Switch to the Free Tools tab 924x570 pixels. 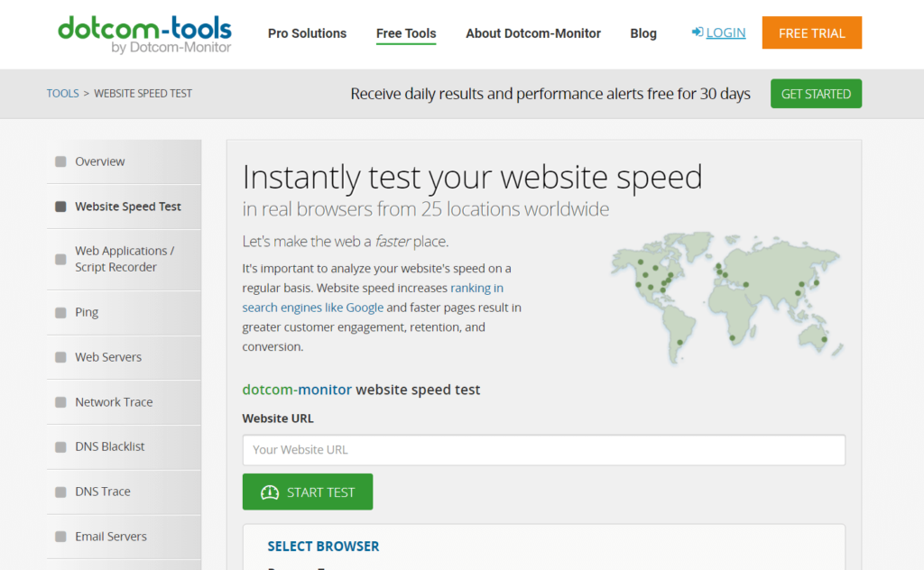tap(406, 33)
